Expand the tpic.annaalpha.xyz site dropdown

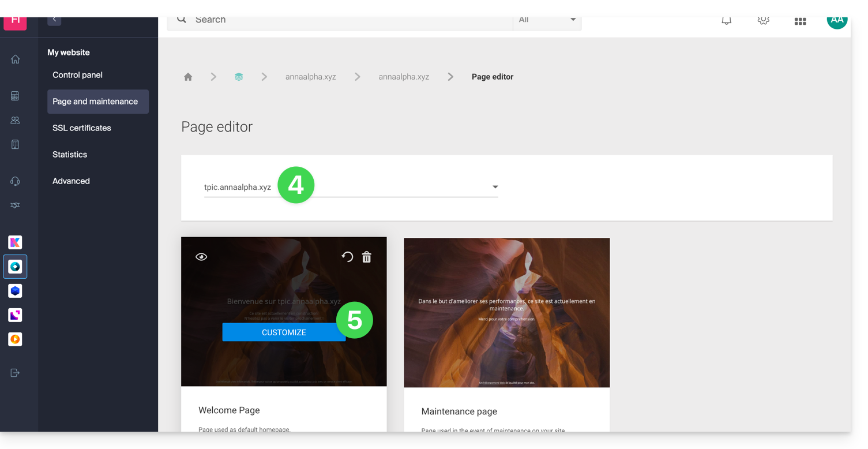(x=494, y=187)
